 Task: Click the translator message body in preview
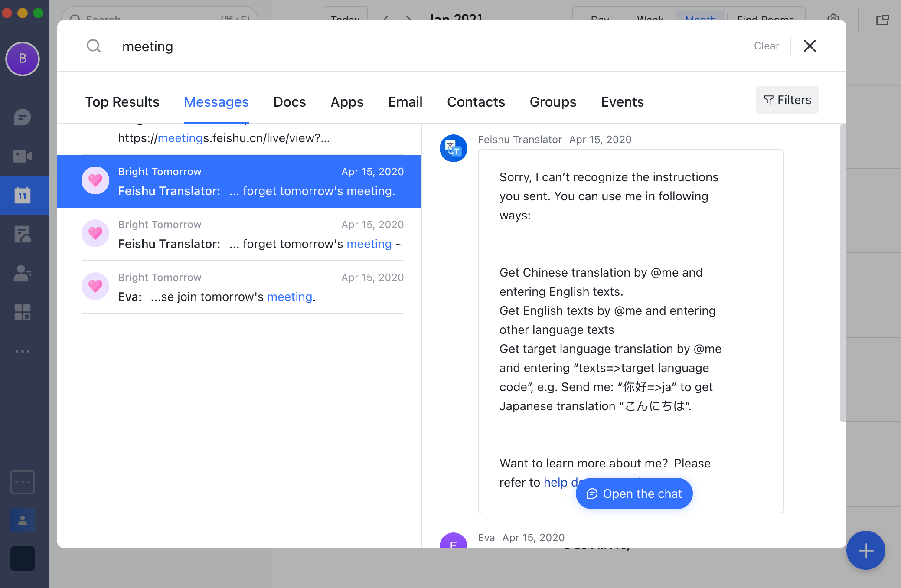(x=631, y=331)
